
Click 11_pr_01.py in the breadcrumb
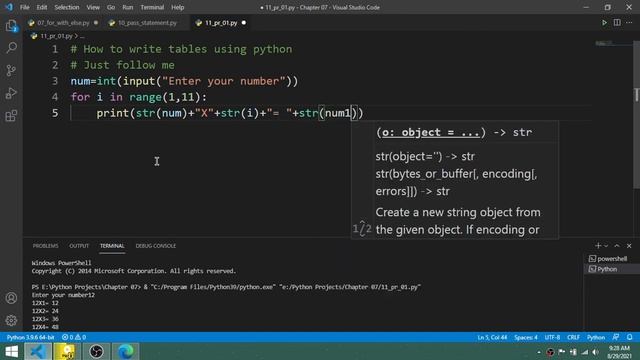click(56, 36)
